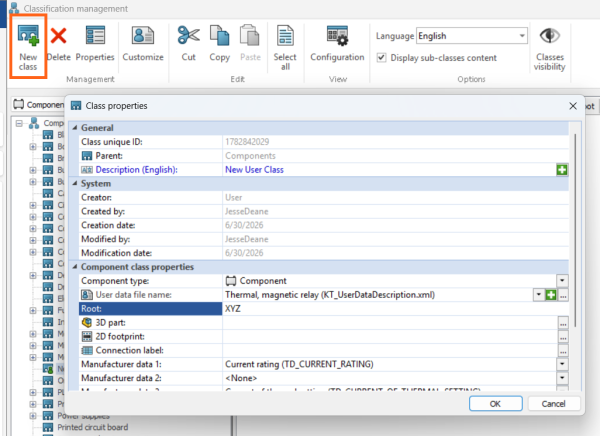Open class Properties from ribbon
The width and height of the screenshot is (600, 436).
tap(95, 44)
